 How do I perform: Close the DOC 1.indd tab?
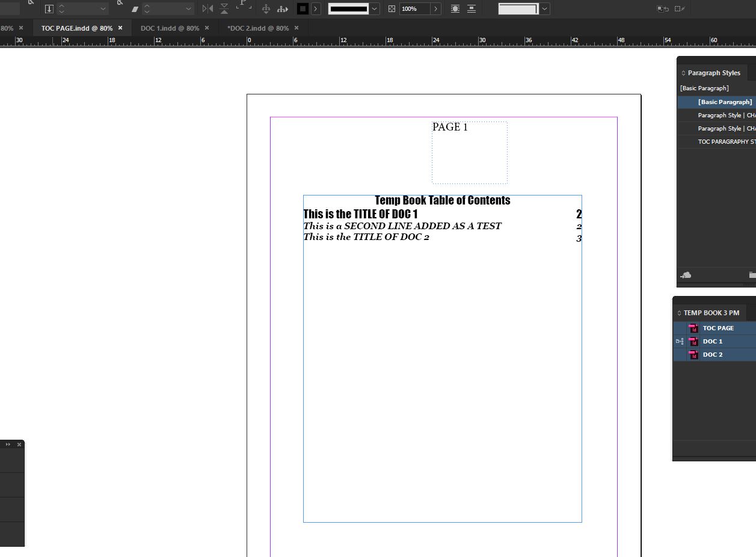coord(207,28)
